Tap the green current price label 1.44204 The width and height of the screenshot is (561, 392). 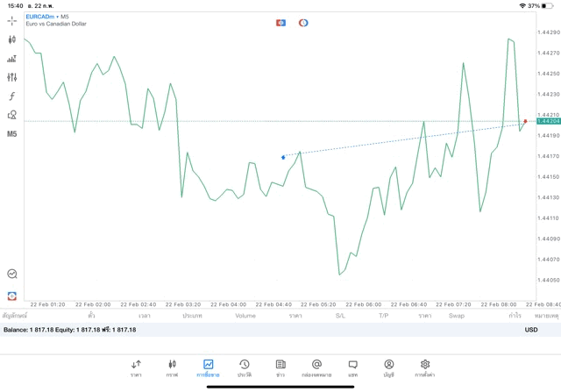(x=549, y=121)
